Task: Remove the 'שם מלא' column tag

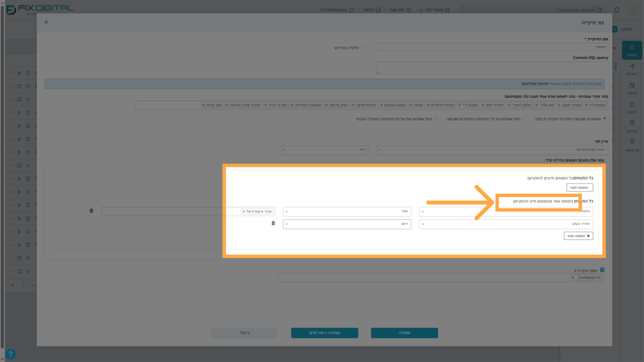Action: 536,105
